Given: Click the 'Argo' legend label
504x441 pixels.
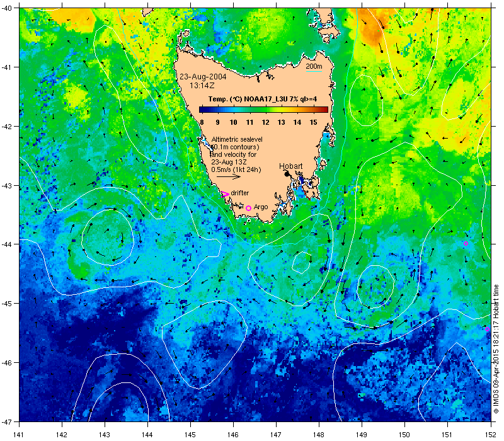Looking at the screenshot, I should [261, 207].
